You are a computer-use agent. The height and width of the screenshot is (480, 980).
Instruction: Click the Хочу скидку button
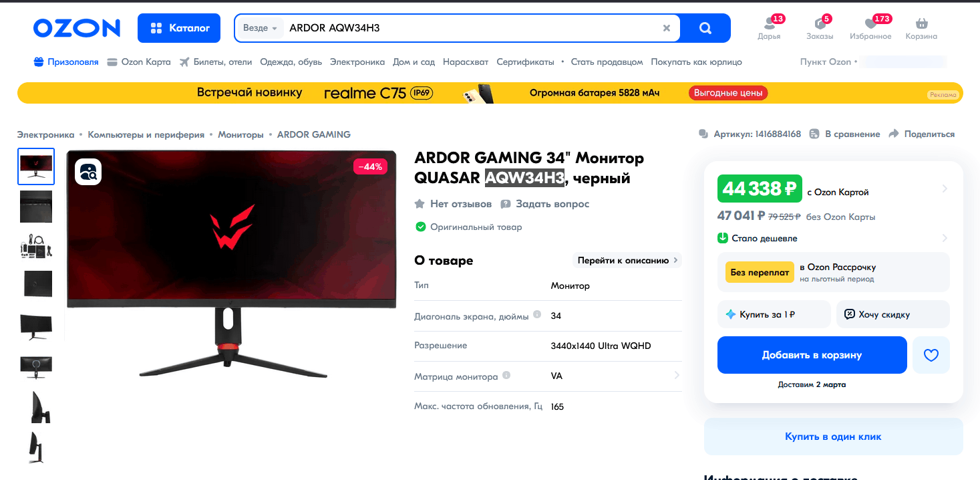click(x=892, y=314)
